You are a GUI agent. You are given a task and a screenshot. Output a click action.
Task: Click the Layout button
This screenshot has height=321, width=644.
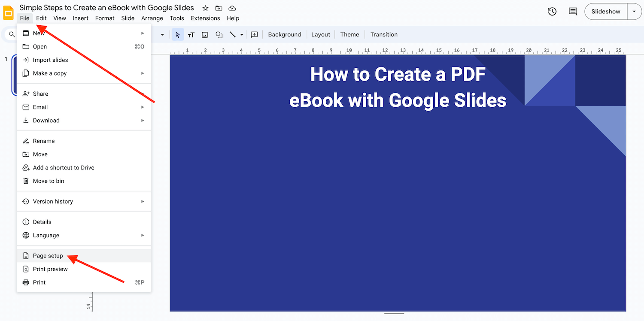tap(321, 35)
